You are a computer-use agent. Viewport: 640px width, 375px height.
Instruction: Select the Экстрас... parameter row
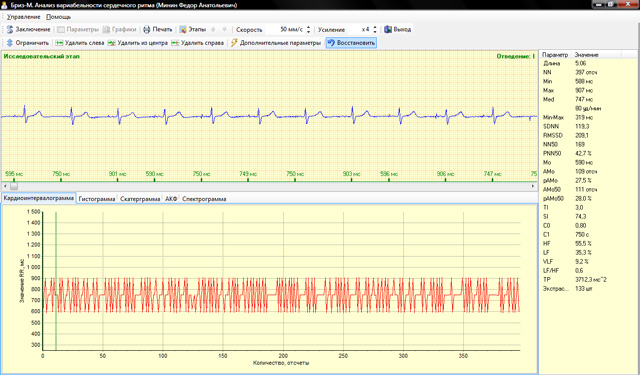pos(588,288)
